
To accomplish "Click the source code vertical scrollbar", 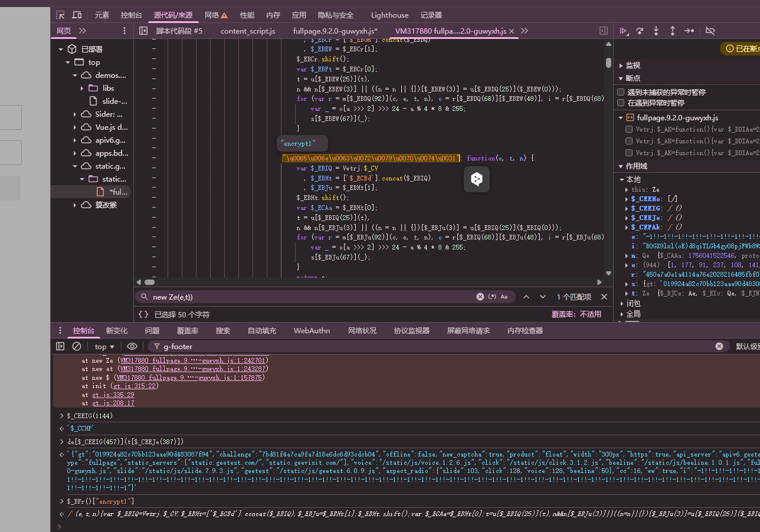I will [x=608, y=62].
